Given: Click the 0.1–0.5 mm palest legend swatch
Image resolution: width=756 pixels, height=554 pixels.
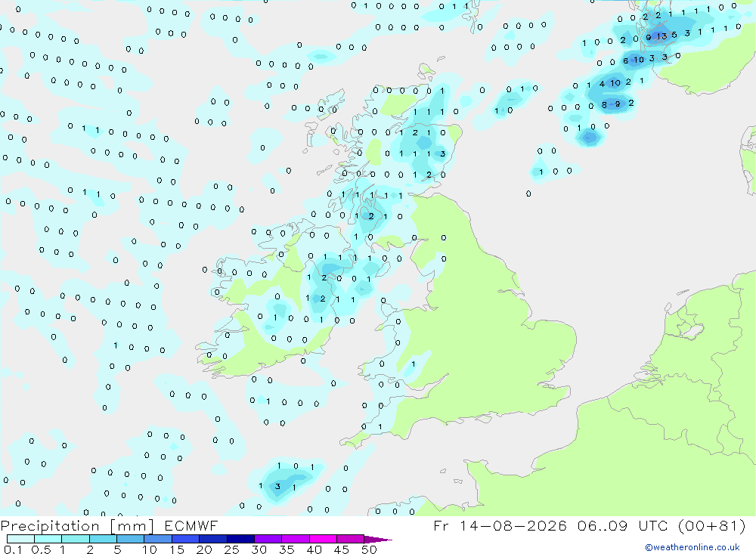Looking at the screenshot, I should [20, 539].
